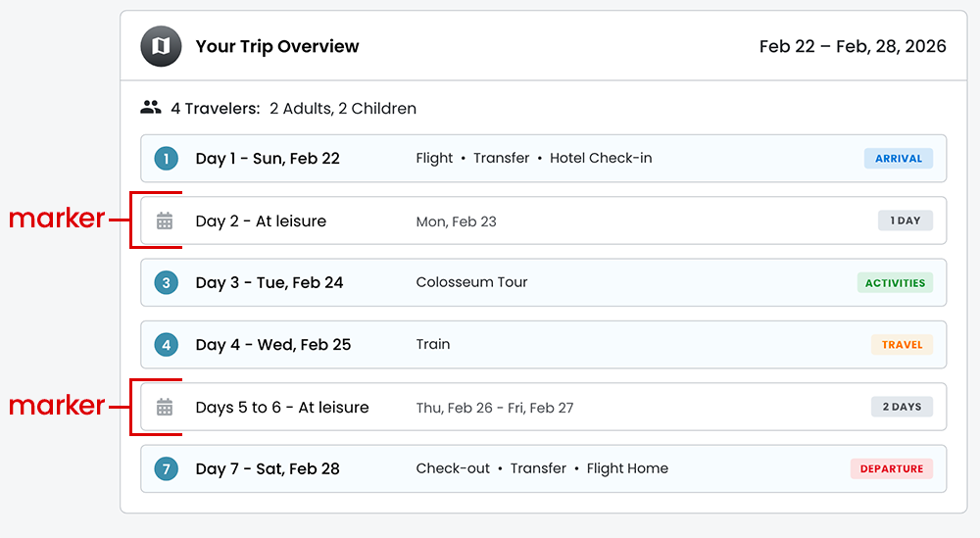This screenshot has width=980, height=538.
Task: Select Colosseum Tour activity text
Action: tap(471, 282)
